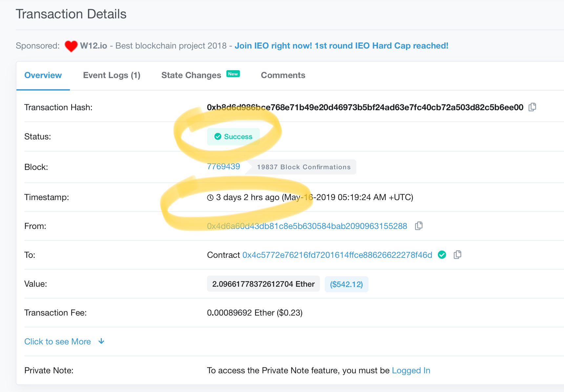Viewport: 564px width, 392px height.
Task: Click the clock icon beside timestamp
Action: pos(210,197)
